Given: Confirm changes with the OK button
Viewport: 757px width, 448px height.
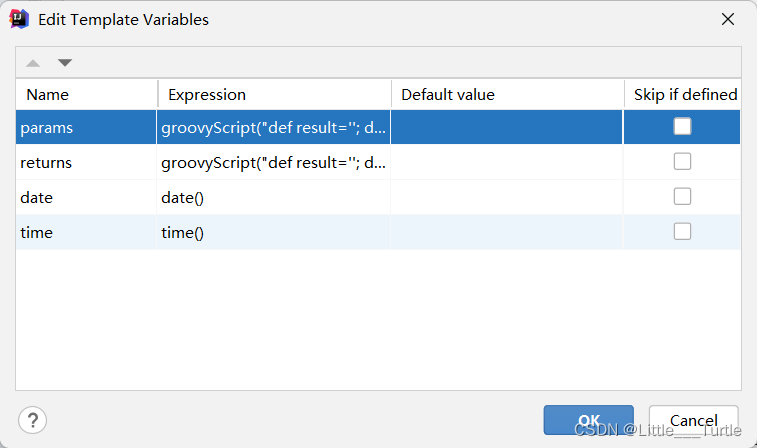Looking at the screenshot, I should click(x=589, y=420).
